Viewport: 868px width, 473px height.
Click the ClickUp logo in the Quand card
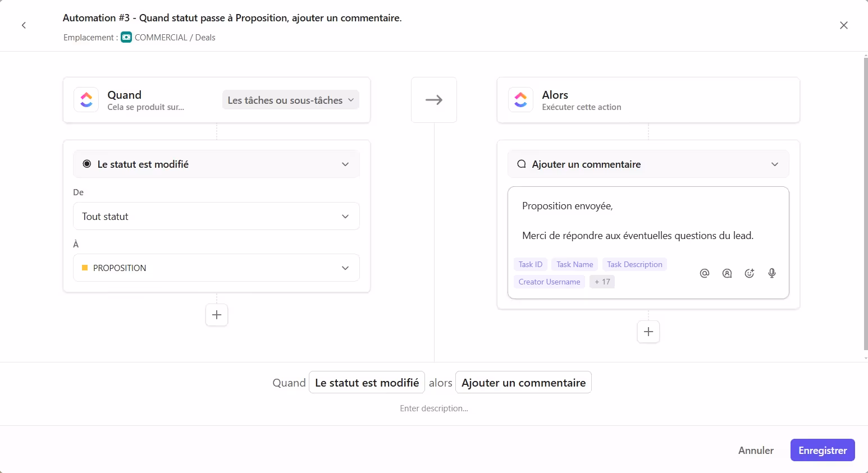(86, 99)
